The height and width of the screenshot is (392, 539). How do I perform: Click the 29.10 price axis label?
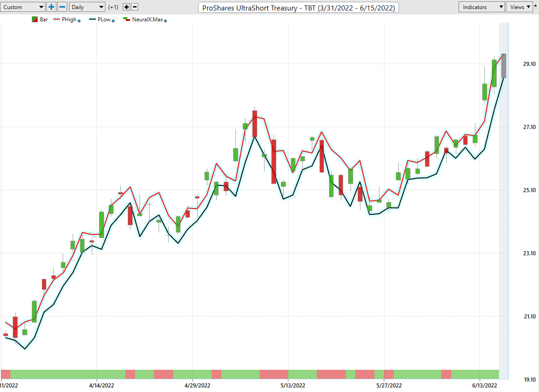pyautogui.click(x=529, y=64)
